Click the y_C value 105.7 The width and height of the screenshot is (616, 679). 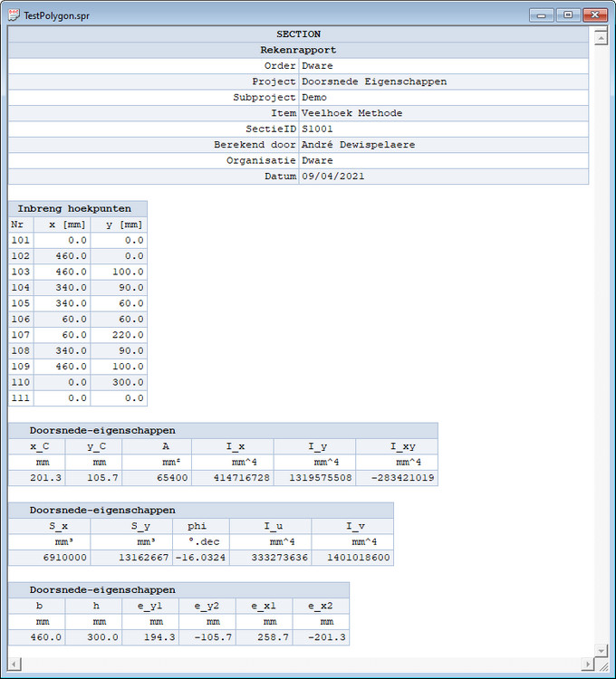(x=102, y=478)
